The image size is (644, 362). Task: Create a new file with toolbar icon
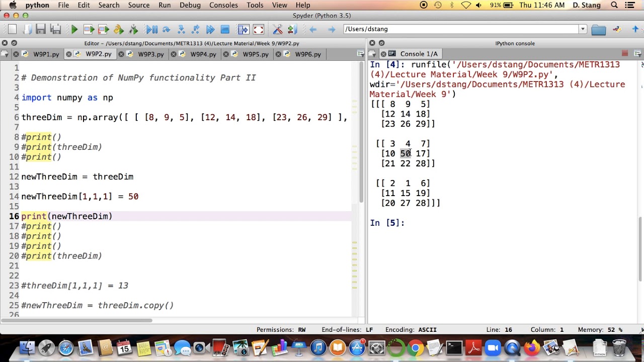click(13, 29)
